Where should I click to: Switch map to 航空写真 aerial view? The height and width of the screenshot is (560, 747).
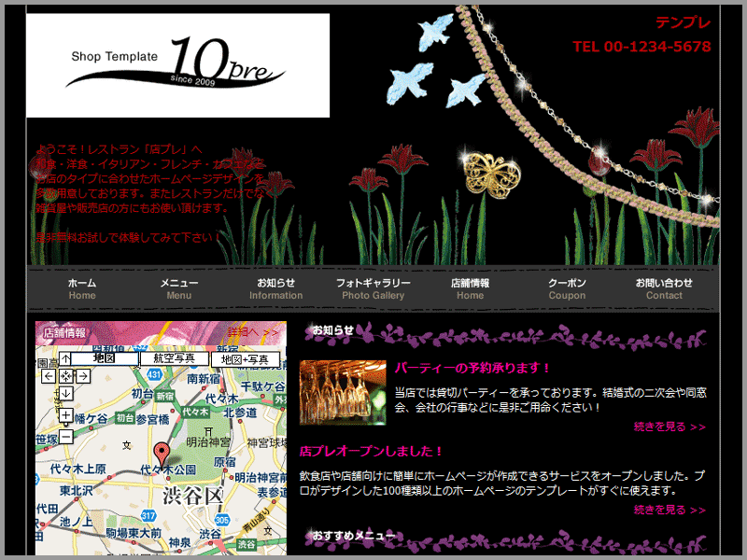(174, 358)
